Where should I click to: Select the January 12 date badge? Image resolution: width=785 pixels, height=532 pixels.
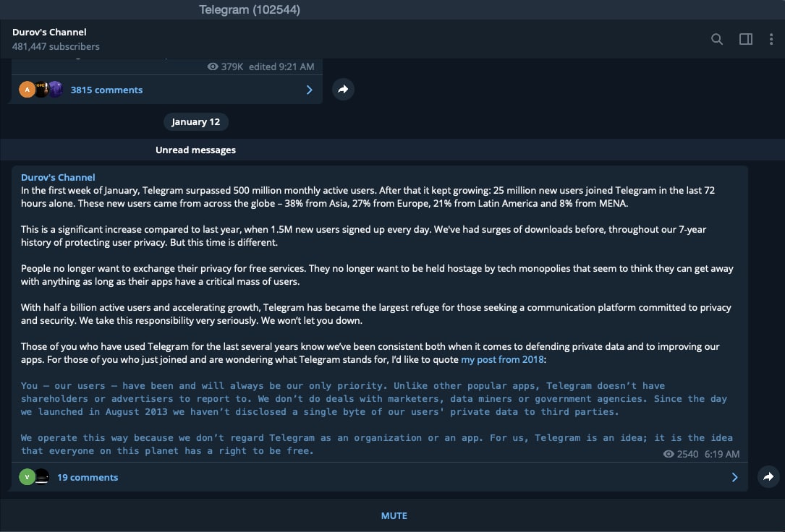click(x=196, y=122)
